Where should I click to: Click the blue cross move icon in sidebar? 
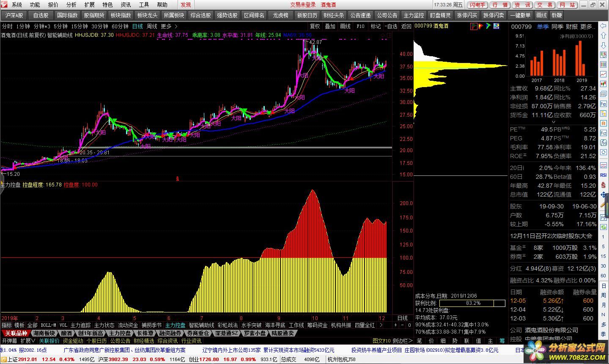(603, 195)
